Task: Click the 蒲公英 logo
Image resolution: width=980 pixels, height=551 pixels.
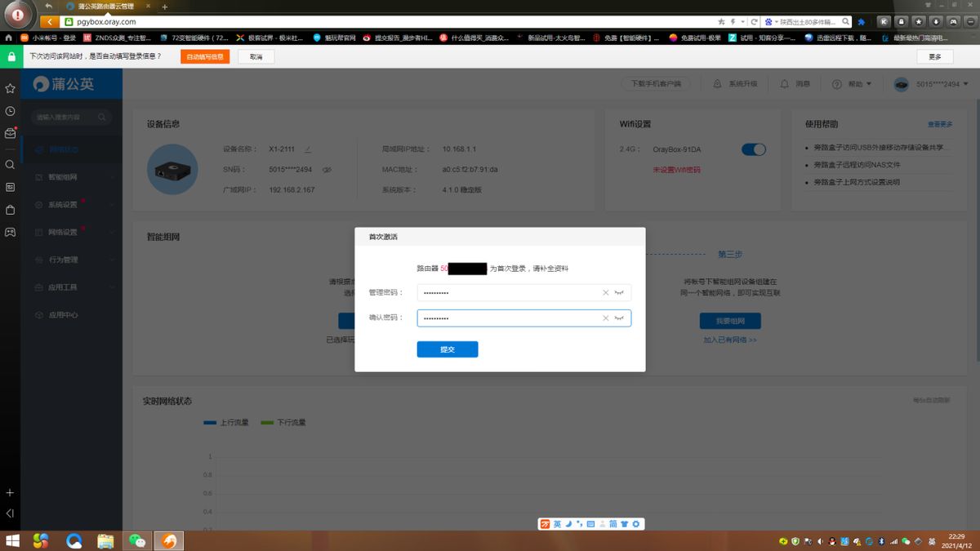Action: pos(64,84)
